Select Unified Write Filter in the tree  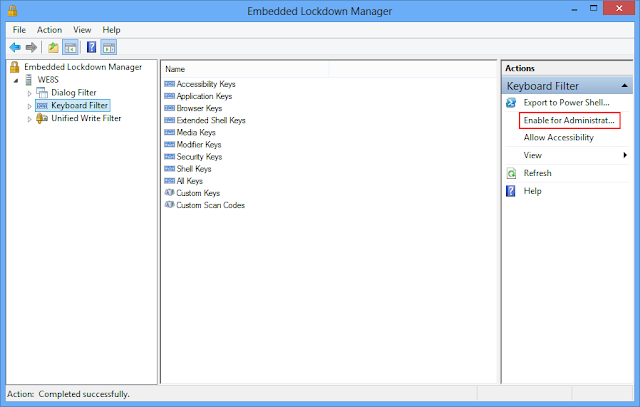click(86, 118)
